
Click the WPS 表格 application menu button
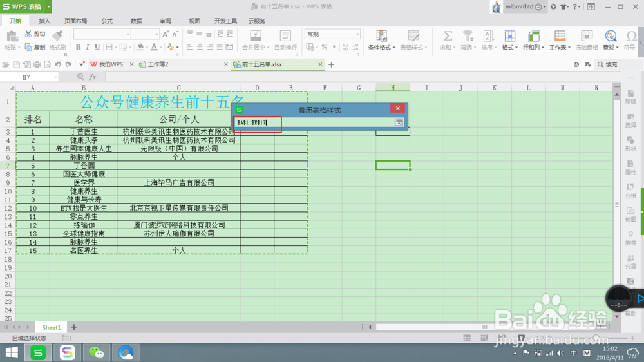click(x=26, y=6)
